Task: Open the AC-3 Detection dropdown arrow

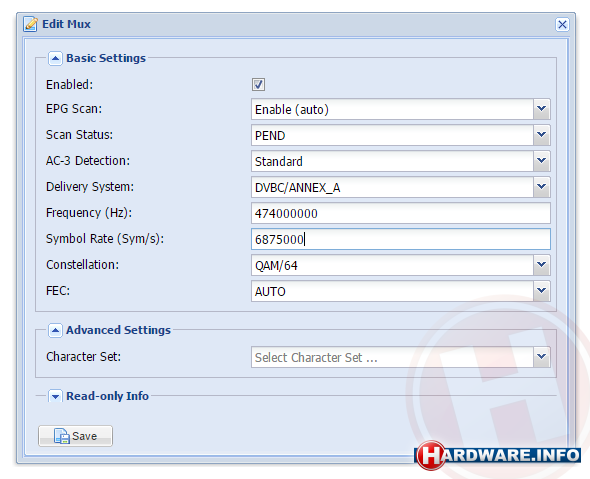Action: [541, 161]
